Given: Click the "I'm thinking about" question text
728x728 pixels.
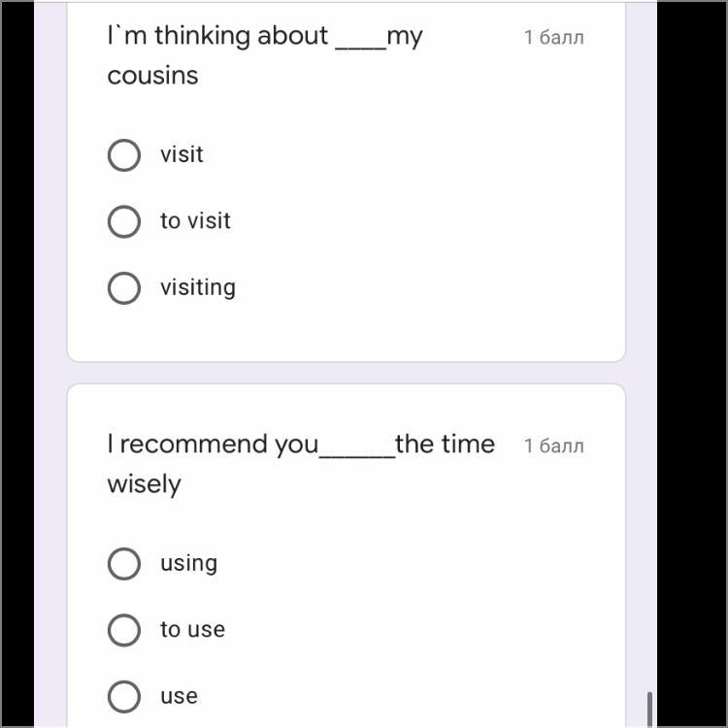Looking at the screenshot, I should coord(217,37).
